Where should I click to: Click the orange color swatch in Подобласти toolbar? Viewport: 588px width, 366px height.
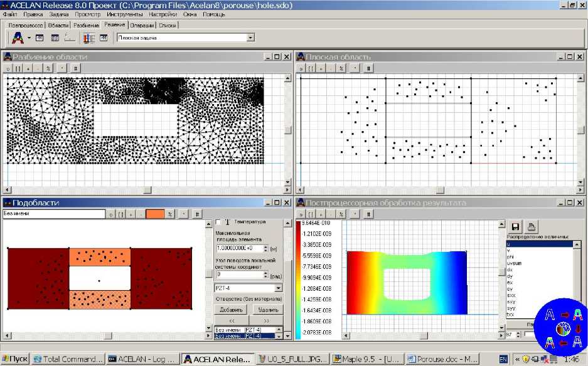pyautogui.click(x=155, y=214)
